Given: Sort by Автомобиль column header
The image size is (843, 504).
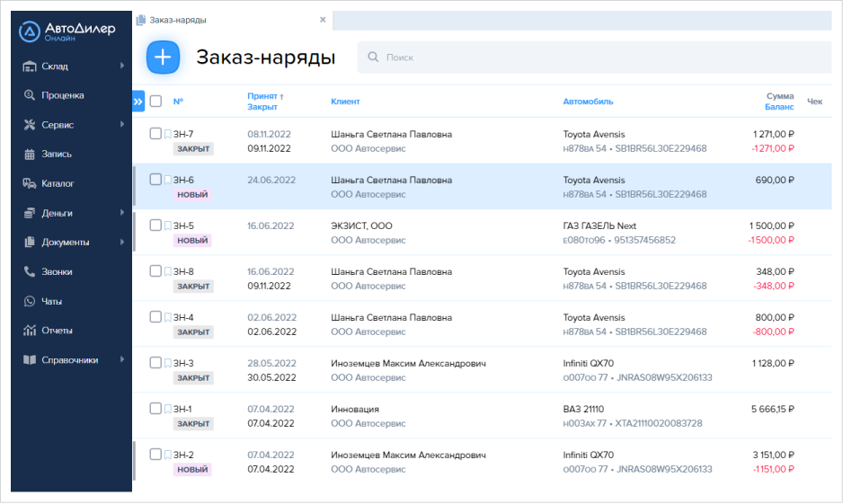Looking at the screenshot, I should coord(588,101).
